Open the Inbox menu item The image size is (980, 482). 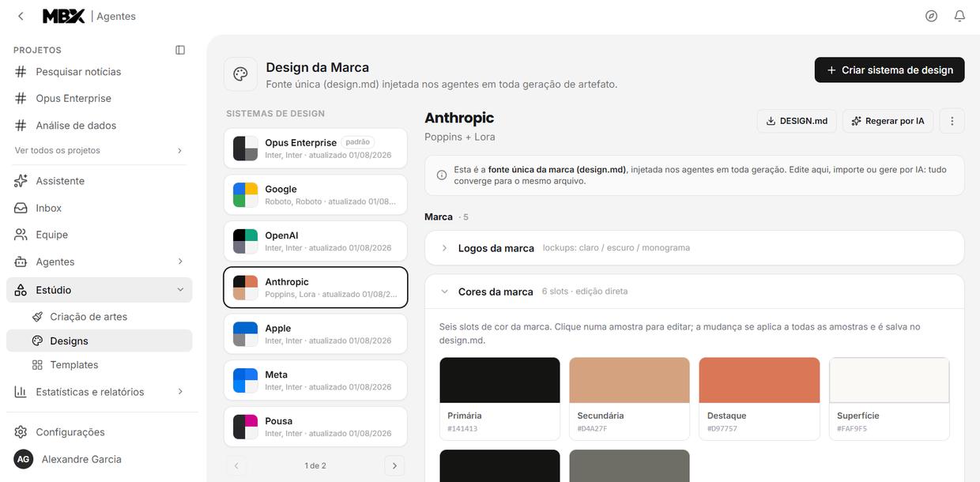coord(100,208)
